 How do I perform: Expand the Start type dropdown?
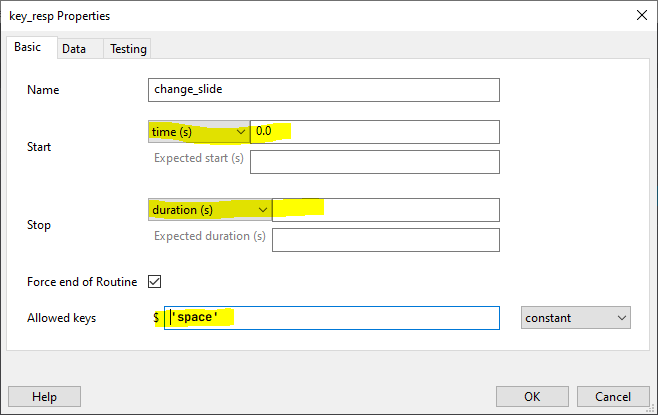[198, 132]
